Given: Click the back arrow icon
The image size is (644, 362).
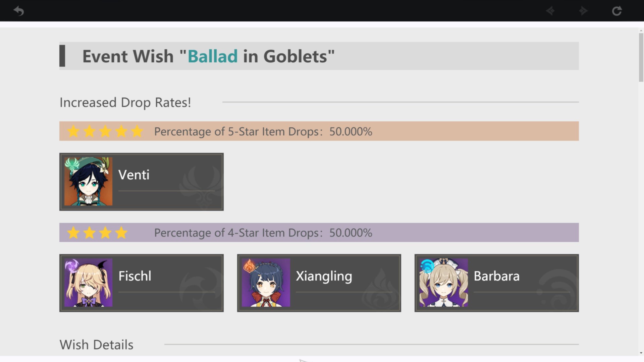Looking at the screenshot, I should coord(19,11).
